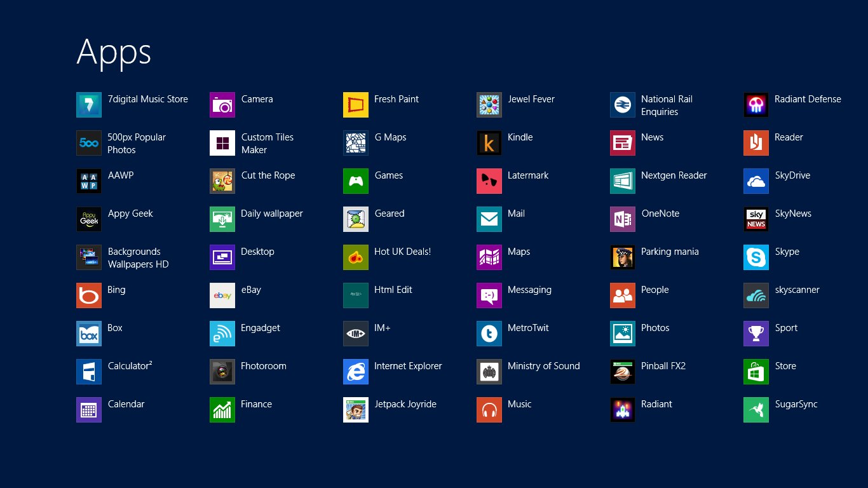
Task: Open the Fresh Paint icon
Action: click(356, 105)
